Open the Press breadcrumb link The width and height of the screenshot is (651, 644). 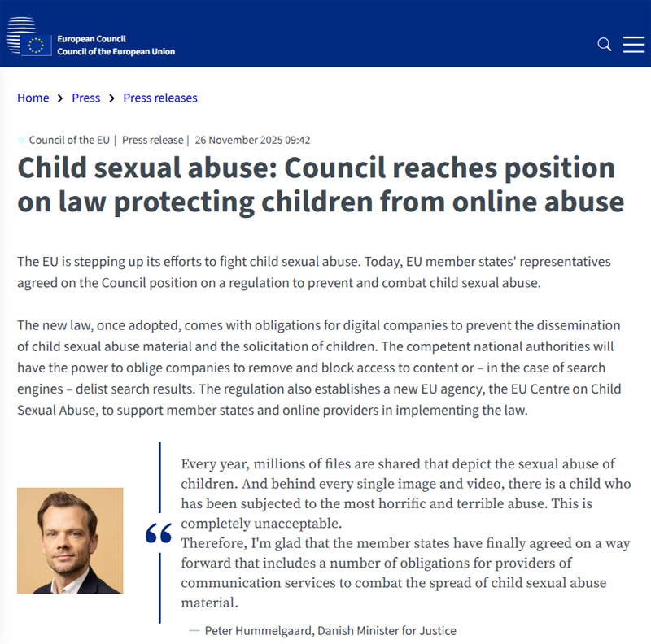tap(86, 98)
